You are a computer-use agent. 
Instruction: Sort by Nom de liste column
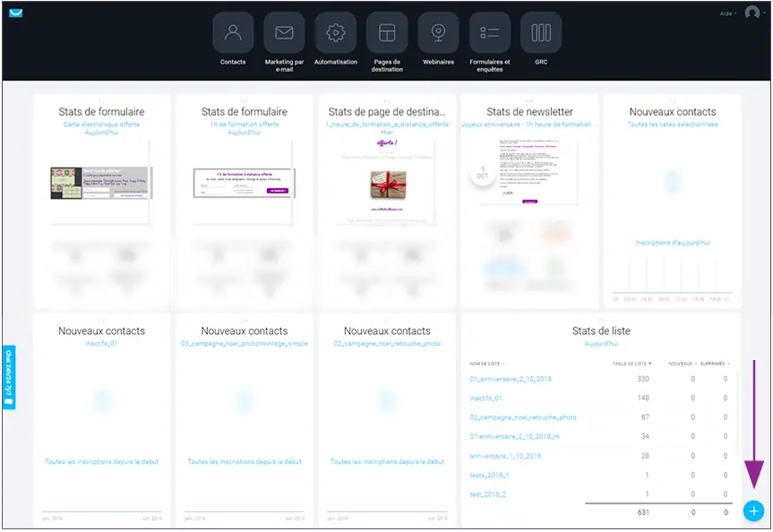tap(486, 364)
